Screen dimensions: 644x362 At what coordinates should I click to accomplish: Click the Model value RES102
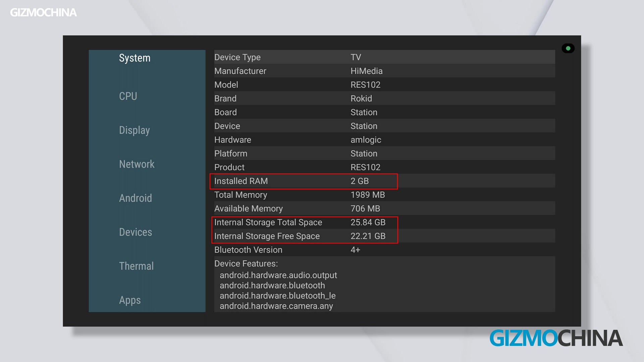point(366,85)
